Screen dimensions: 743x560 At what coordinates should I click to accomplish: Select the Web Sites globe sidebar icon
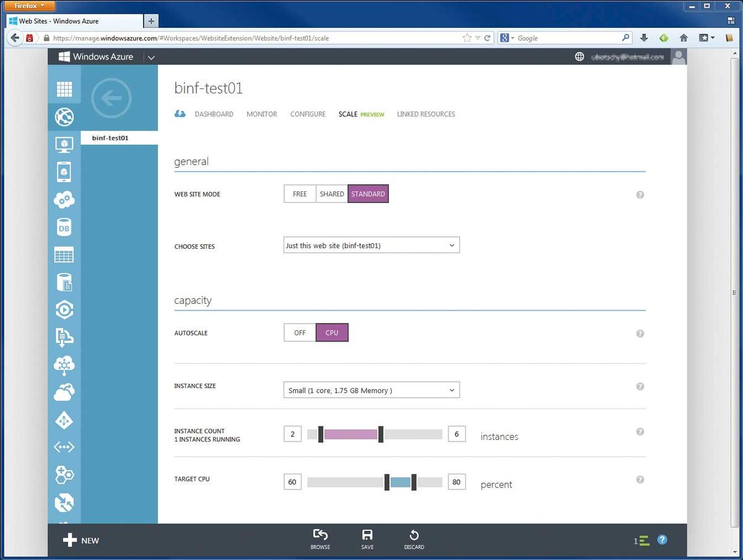[64, 116]
